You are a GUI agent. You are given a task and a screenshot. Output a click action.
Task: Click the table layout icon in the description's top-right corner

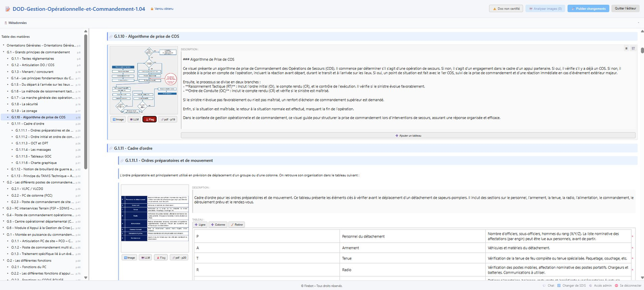633,49
